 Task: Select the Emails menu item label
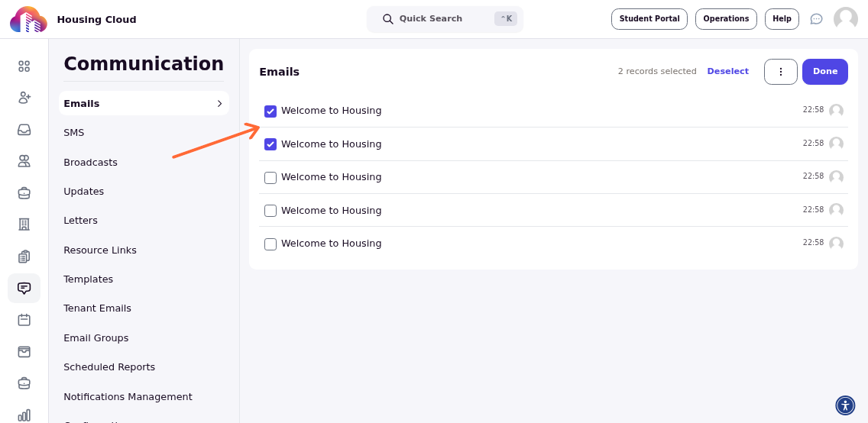[81, 103]
